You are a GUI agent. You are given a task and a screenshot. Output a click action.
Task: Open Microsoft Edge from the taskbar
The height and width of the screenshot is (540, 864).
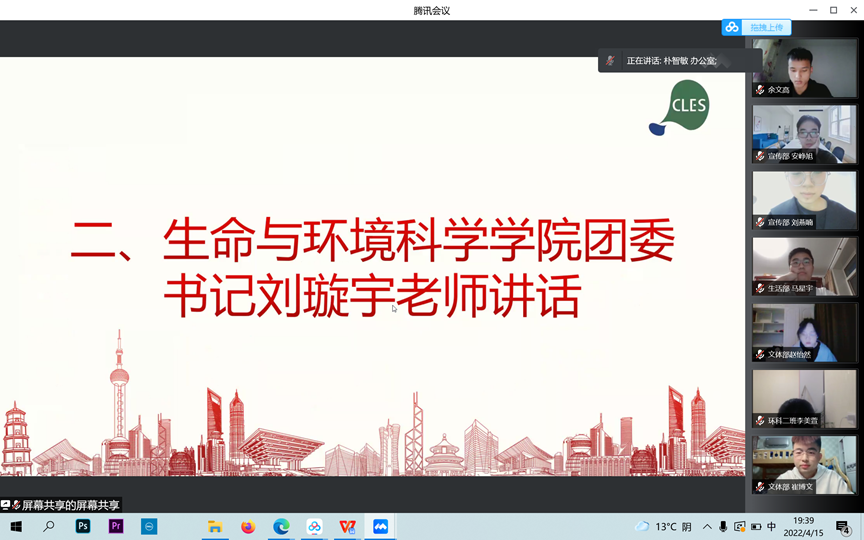[281, 527]
